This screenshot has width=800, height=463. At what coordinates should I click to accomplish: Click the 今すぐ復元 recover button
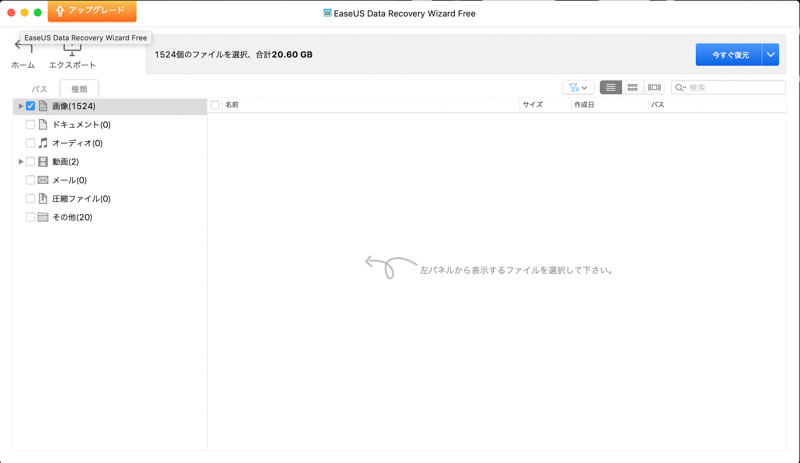pyautogui.click(x=729, y=55)
